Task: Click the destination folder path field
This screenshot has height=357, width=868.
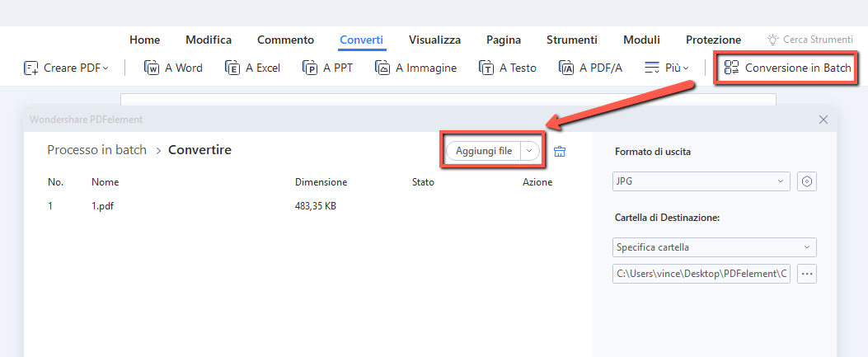Action: click(701, 274)
